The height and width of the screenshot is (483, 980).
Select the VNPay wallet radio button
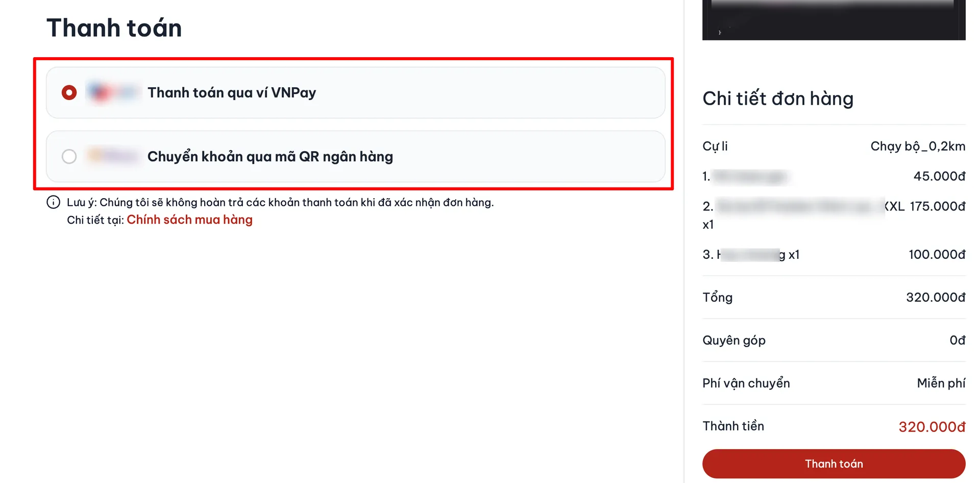click(69, 92)
